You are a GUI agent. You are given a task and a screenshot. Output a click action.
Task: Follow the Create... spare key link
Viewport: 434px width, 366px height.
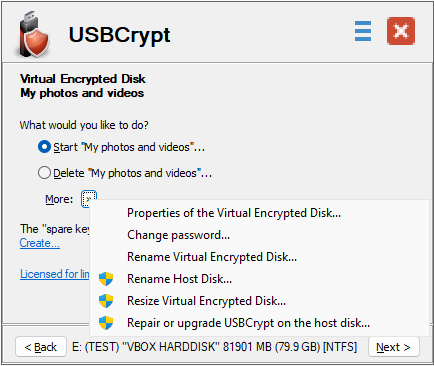point(40,243)
